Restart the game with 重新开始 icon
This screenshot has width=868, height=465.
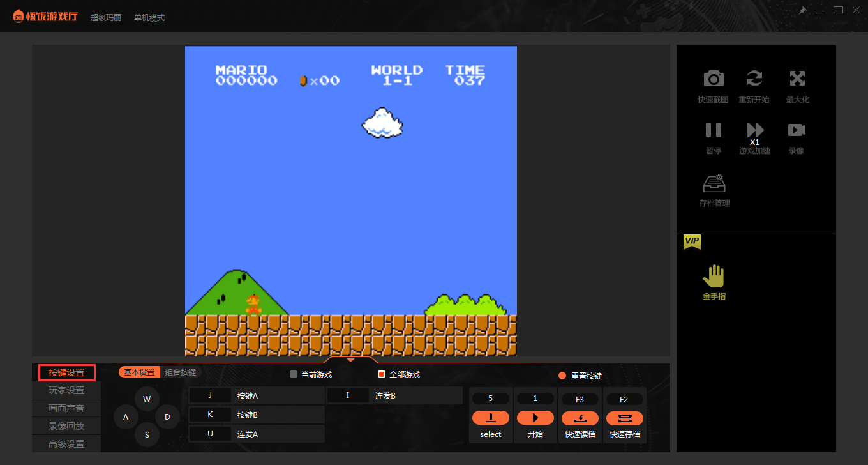point(754,79)
